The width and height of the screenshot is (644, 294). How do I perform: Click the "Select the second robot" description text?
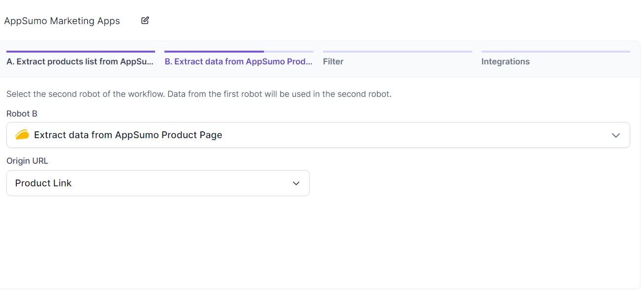[199, 94]
